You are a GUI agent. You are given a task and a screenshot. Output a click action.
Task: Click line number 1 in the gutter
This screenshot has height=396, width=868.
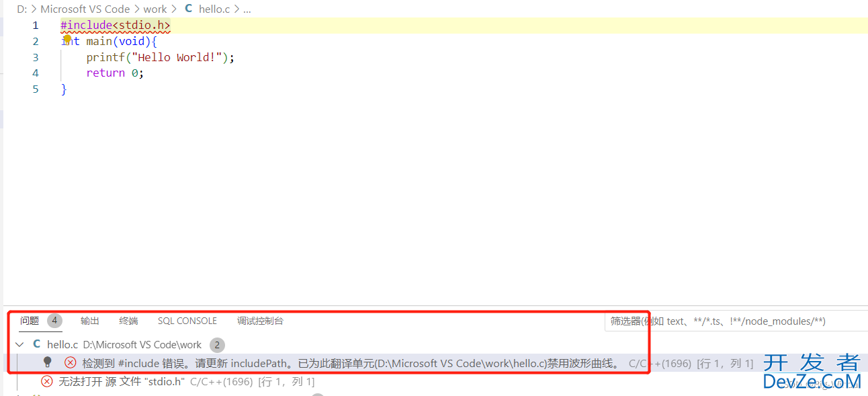tap(36, 26)
